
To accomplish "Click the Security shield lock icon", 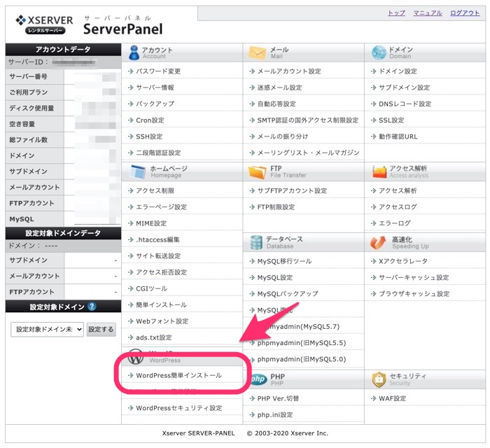I will coord(379,379).
